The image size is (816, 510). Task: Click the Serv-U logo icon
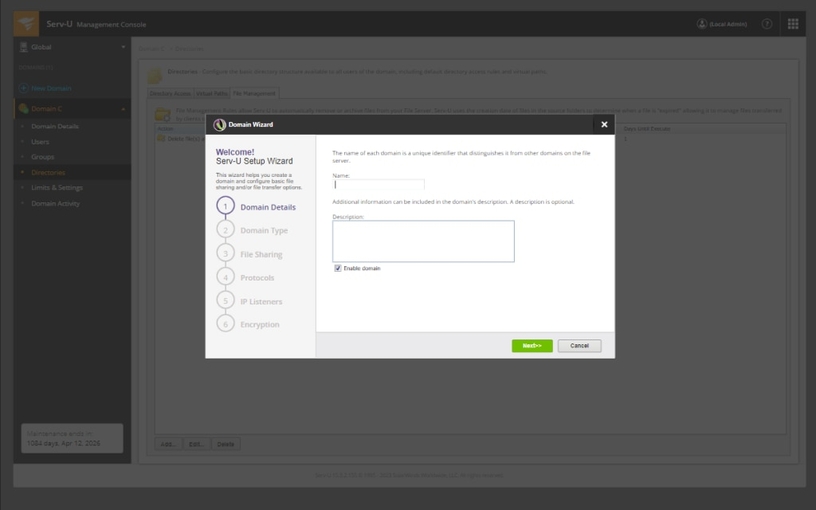click(x=26, y=24)
